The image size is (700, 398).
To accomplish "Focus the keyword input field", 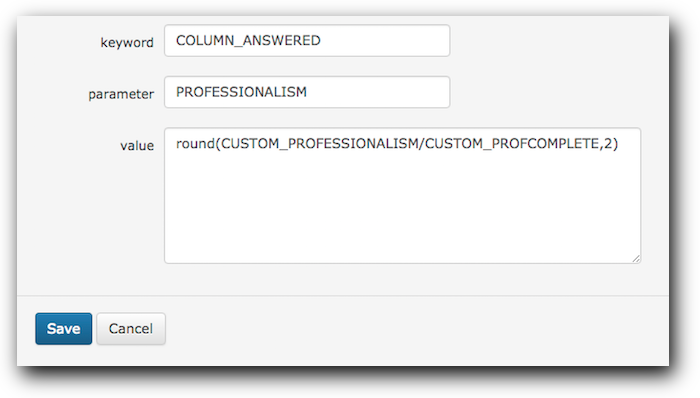I will point(307,41).
